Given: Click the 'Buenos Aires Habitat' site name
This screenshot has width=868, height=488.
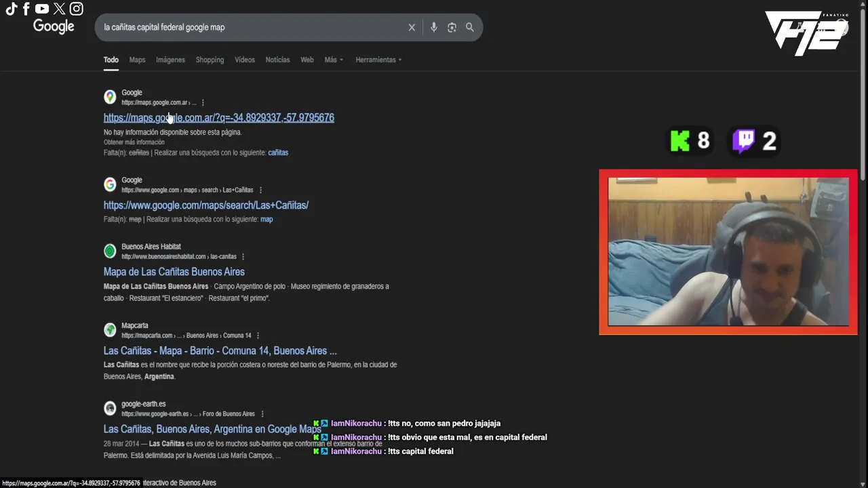Looking at the screenshot, I should pos(151,247).
